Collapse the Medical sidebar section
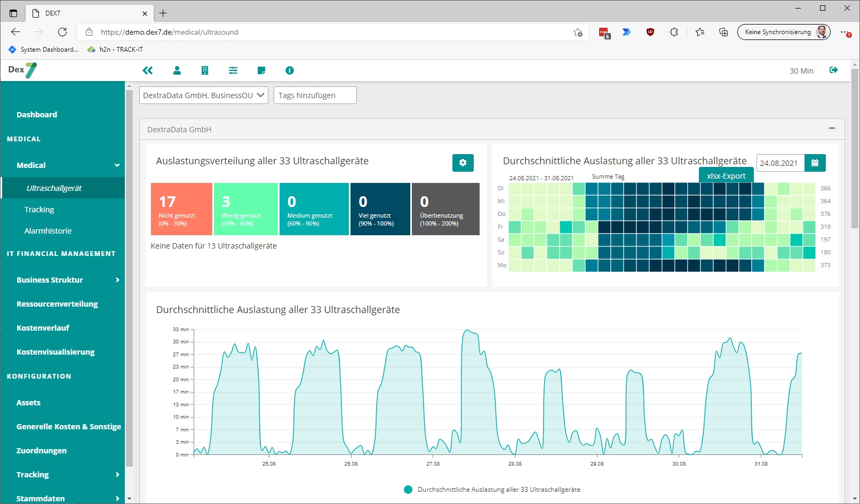 [x=117, y=165]
